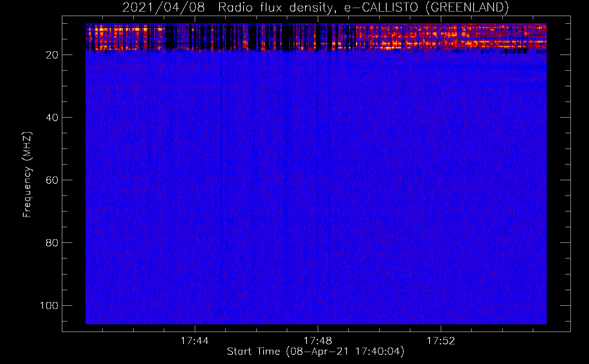
Task: Click the 60 MHz frequency tick label
Action: point(52,180)
